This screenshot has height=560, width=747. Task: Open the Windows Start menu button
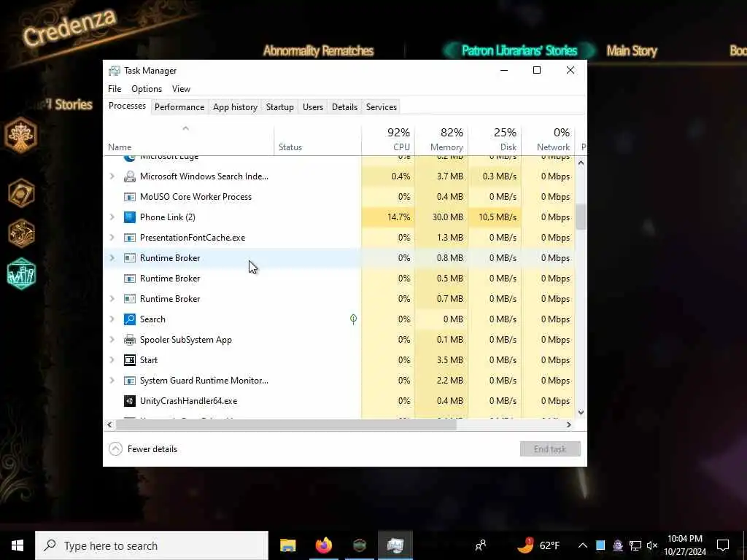[x=18, y=545]
